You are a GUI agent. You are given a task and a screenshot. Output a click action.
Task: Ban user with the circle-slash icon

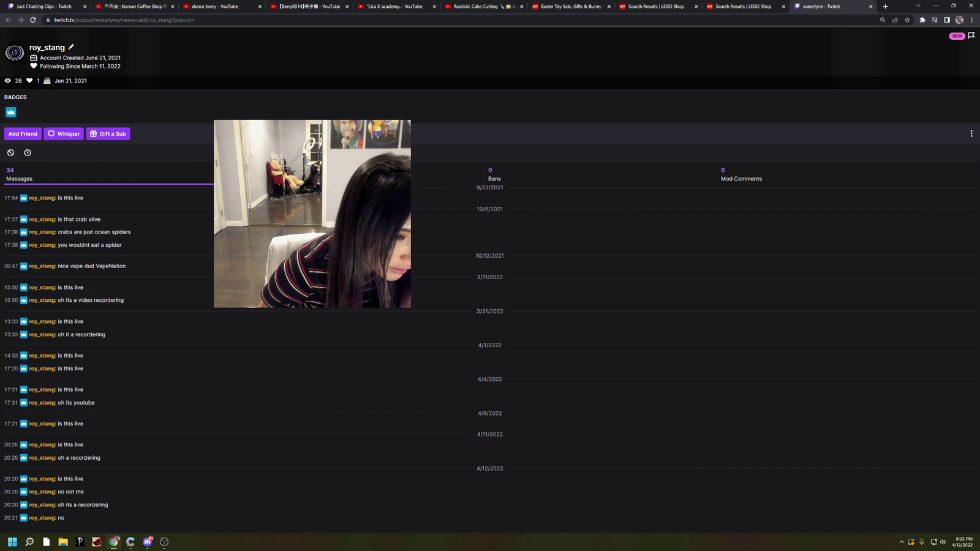(x=10, y=152)
